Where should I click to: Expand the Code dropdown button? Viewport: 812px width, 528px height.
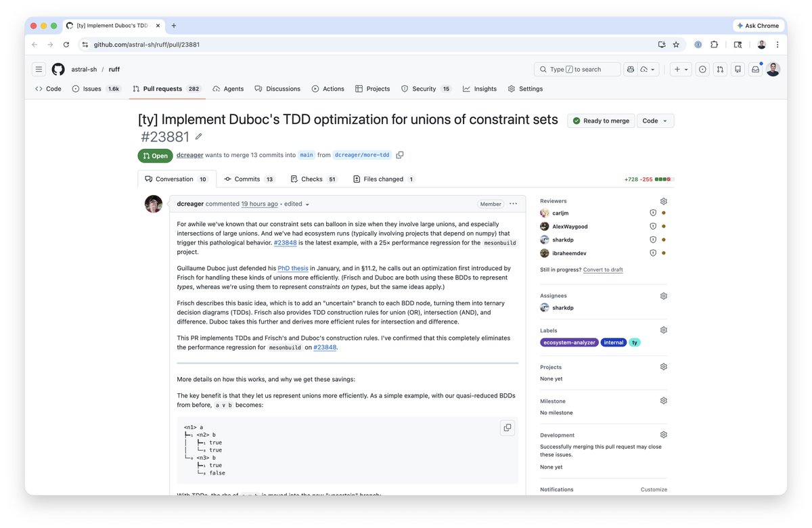tap(655, 120)
